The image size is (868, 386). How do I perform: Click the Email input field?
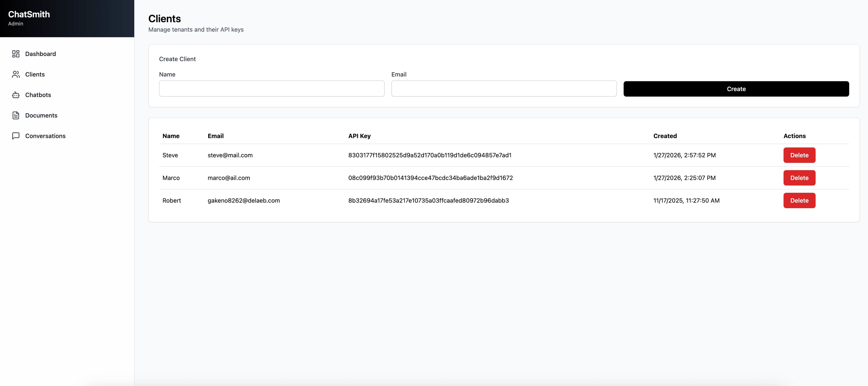tap(503, 89)
